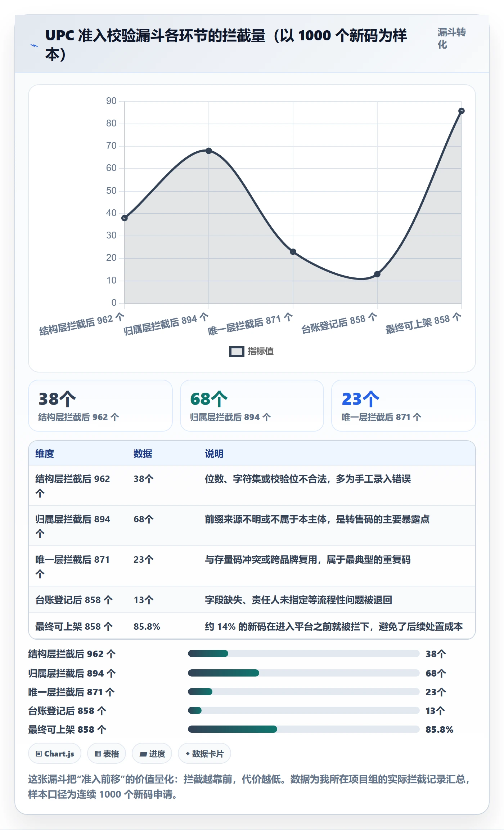Screen dimensions: 504x830
Task: Click the progress bar for 结构层拦截后 962 个
Action: pyautogui.click(x=303, y=653)
